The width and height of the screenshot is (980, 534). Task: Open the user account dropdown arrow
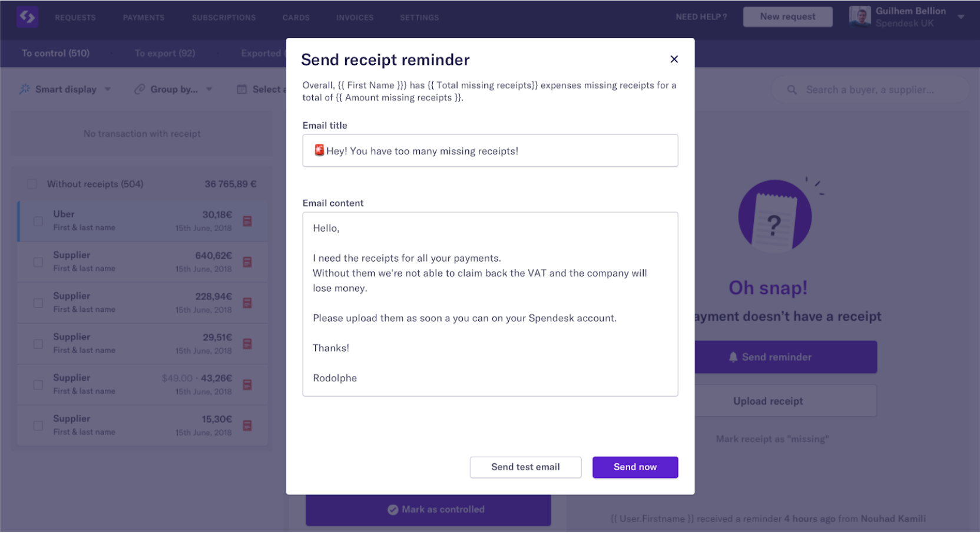961,17
